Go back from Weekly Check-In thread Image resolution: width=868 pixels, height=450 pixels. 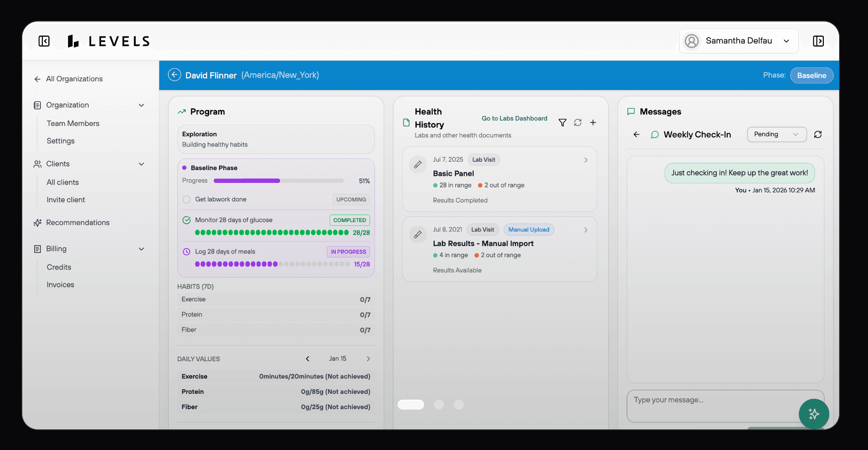coord(637,135)
